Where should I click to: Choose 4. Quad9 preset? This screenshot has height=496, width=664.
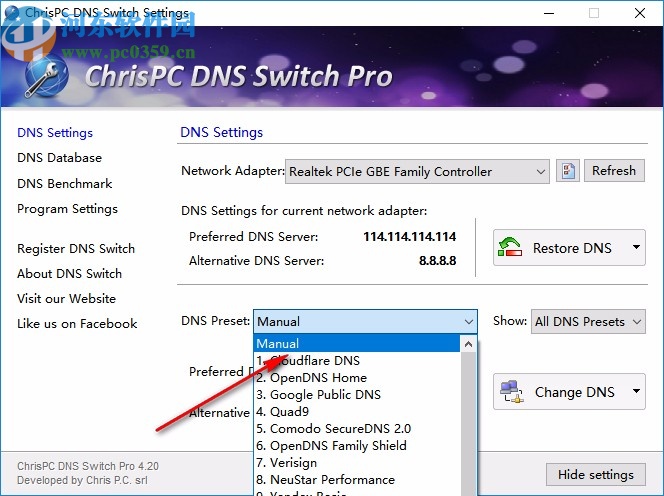click(357, 411)
